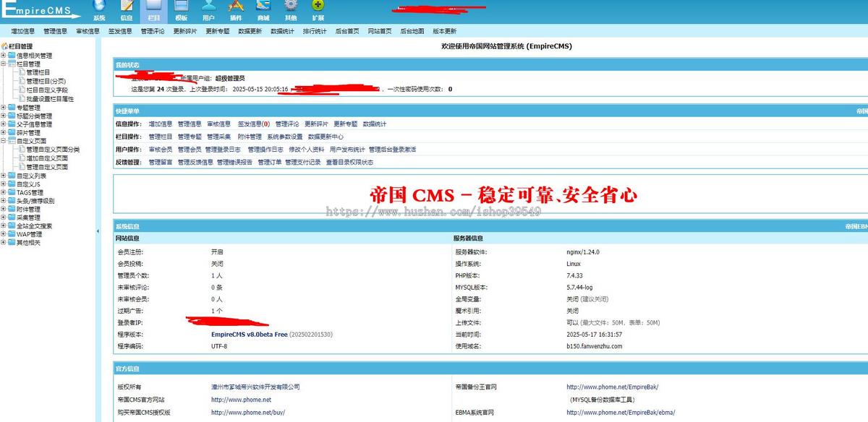Select 批量设置栏目属性 in the tree
This screenshot has width=868, height=422.
pyautogui.click(x=50, y=99)
